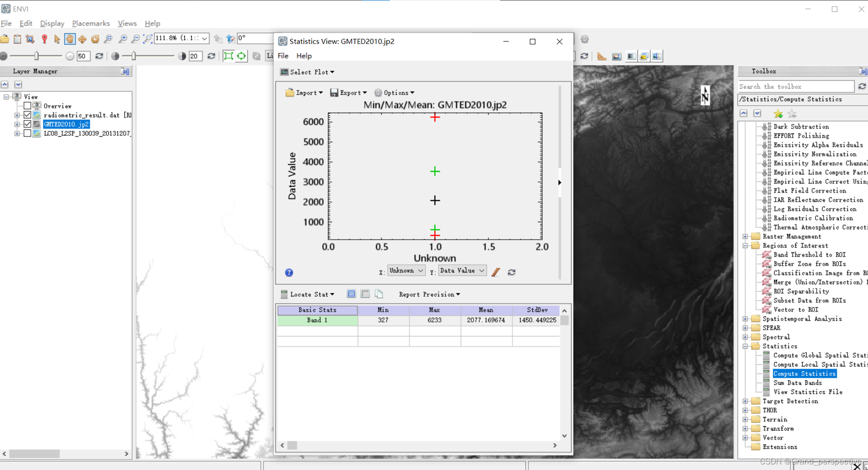Click the Fly move arrows tool
Screen dimensions: 868x470
pyautogui.click(x=82, y=39)
